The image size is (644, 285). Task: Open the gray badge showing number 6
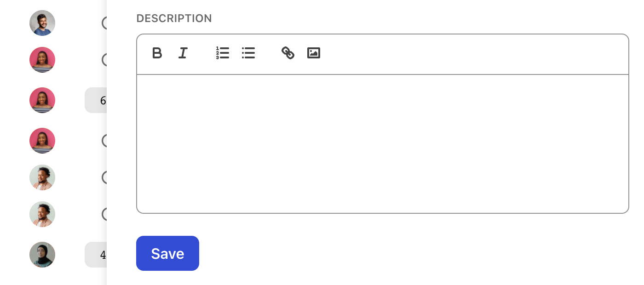click(96, 100)
